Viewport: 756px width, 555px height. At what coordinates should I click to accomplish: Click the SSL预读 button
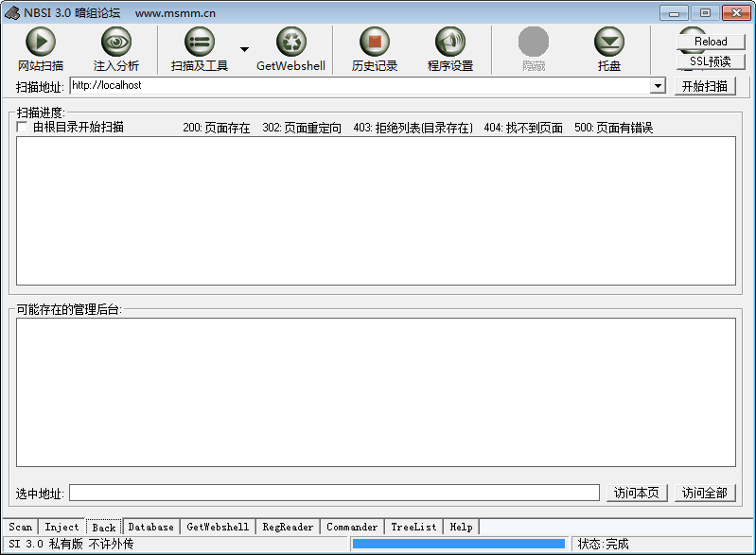pyautogui.click(x=711, y=61)
